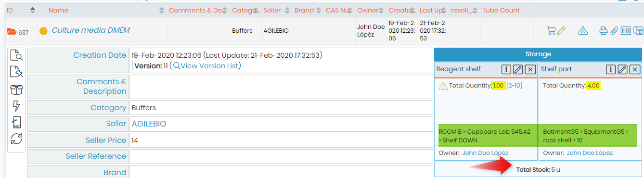This screenshot has width=644, height=178.
Task: Click the refresh arrows sidebar icon
Action: click(x=17, y=139)
